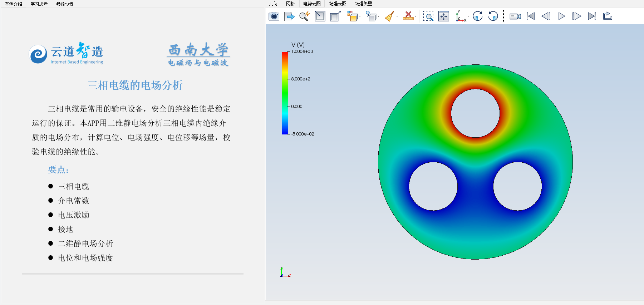Screen dimensions: 644x305
Task: Click the fit-to-window pan icon
Action: [x=444, y=16]
